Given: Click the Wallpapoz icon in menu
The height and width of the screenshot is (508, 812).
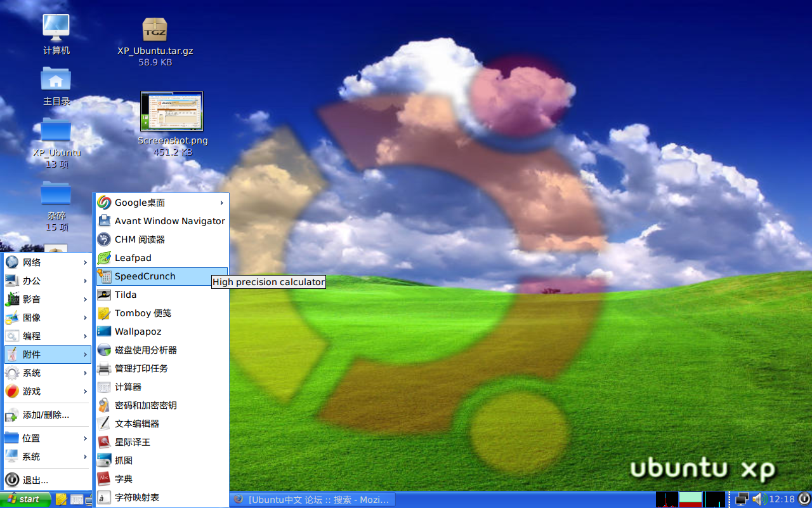Looking at the screenshot, I should pos(104,331).
